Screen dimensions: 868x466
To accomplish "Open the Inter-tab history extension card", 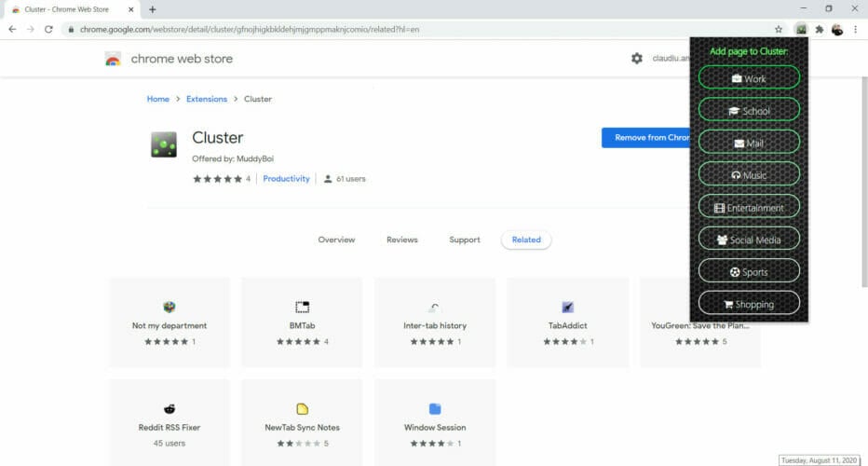I will (435, 322).
